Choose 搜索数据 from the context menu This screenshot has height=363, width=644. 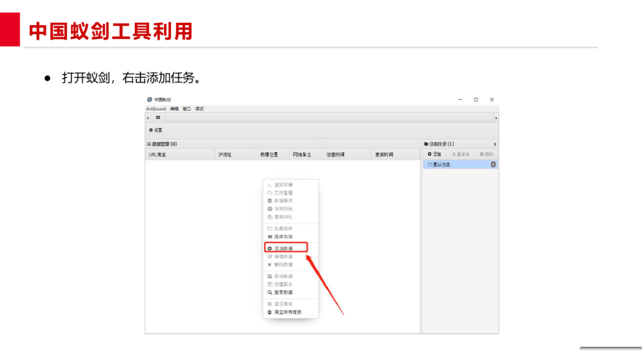point(291,293)
